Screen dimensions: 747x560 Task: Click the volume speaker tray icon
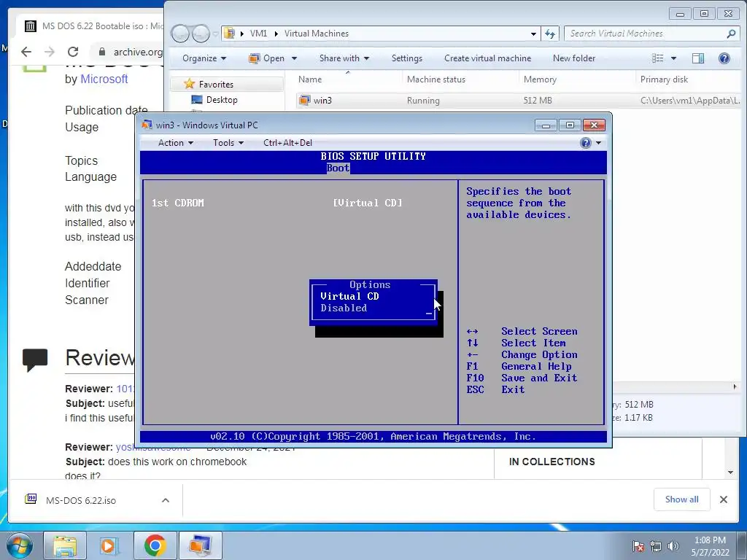(673, 546)
